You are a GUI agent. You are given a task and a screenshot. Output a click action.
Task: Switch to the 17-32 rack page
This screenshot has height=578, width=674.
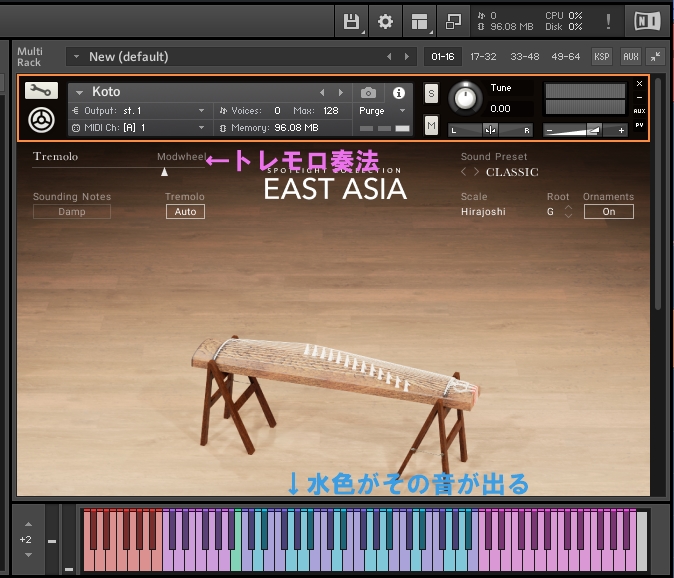tap(483, 56)
